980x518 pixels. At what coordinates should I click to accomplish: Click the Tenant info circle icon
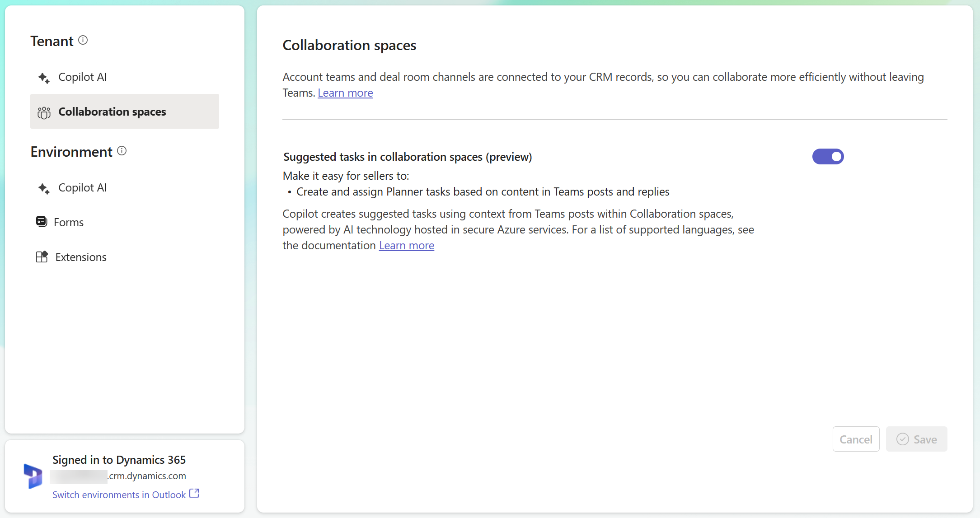[x=83, y=39]
